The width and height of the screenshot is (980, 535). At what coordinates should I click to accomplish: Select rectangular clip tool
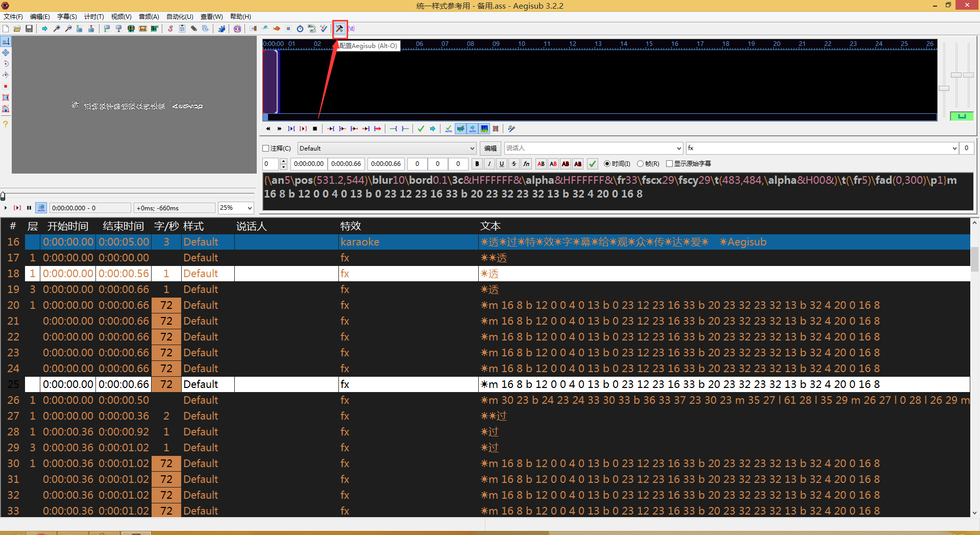(x=6, y=98)
